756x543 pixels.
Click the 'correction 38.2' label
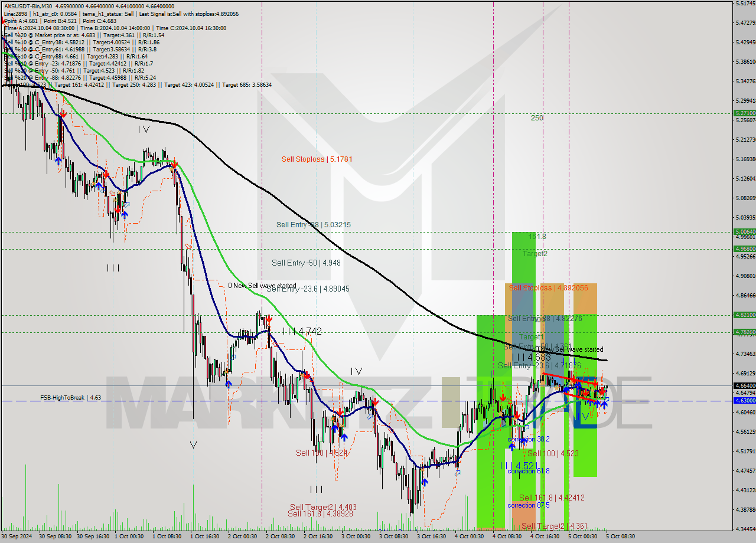[529, 440]
